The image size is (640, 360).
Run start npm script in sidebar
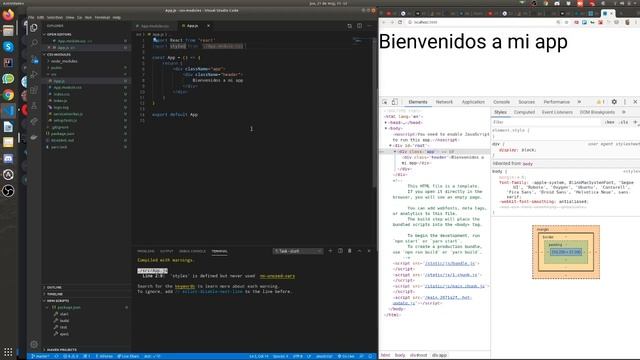tap(64, 314)
